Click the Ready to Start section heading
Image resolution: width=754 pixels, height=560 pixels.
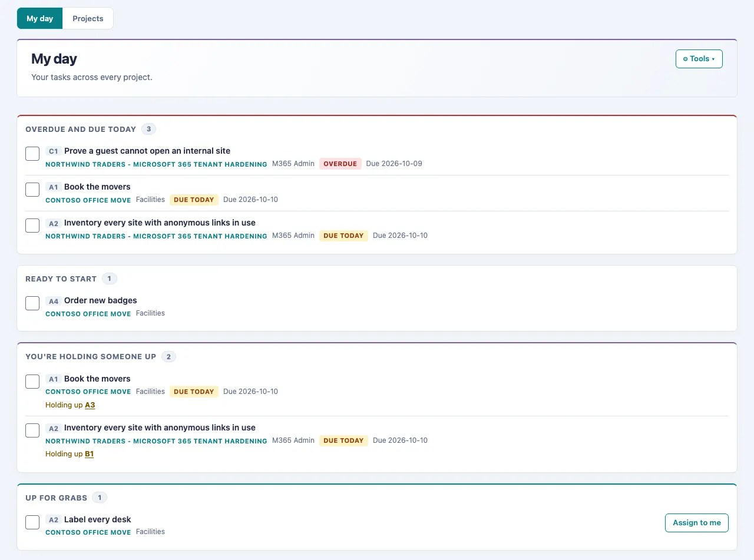coord(61,279)
